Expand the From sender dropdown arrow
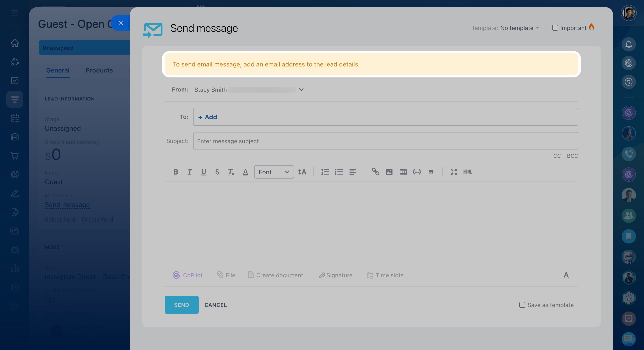 (301, 90)
